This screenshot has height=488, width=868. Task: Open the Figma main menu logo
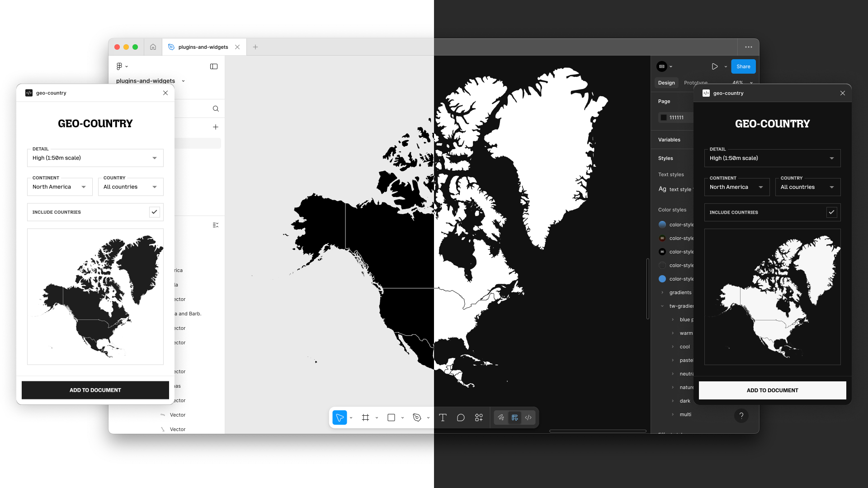click(x=119, y=66)
